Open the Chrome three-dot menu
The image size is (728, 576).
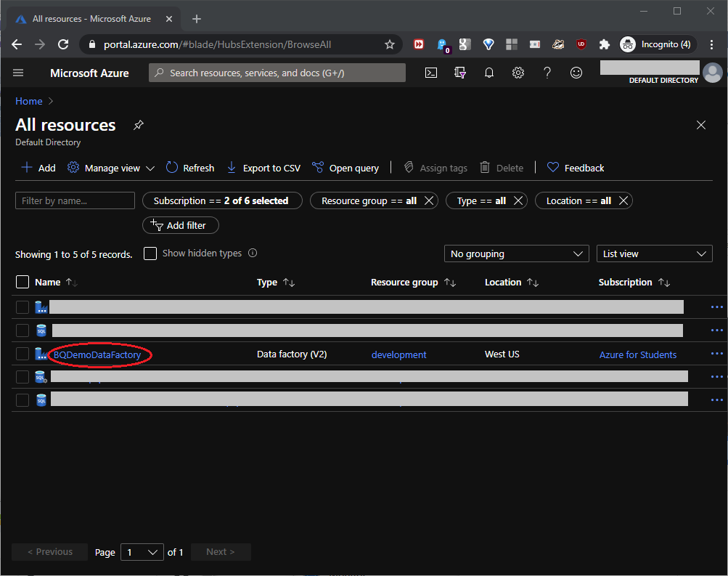tap(711, 44)
